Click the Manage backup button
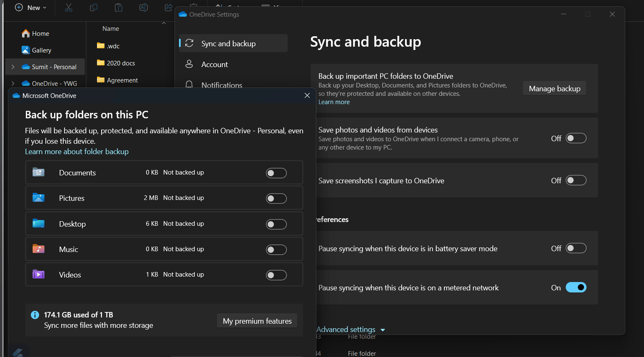The image size is (644, 357). pos(554,89)
